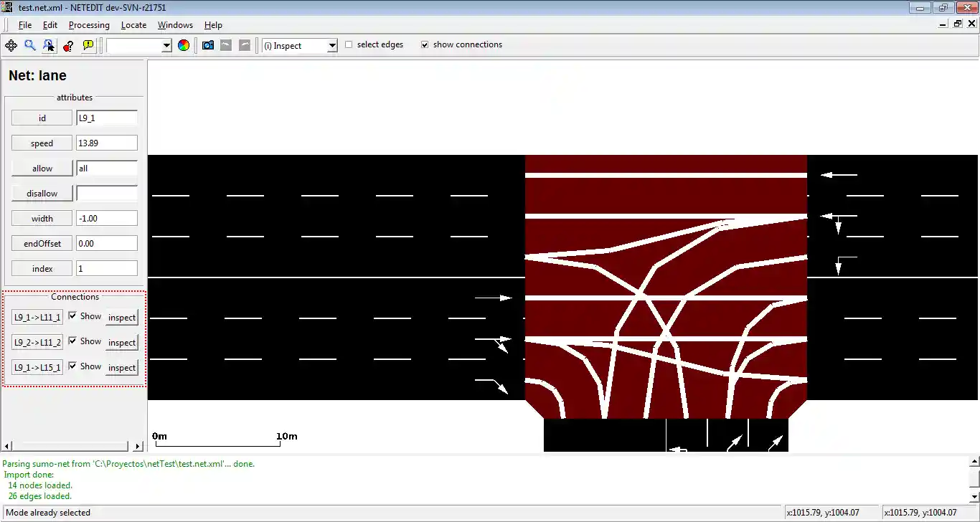980x522 pixels.
Task: Toggle Show for connection L9_1->L11_1
Action: pyautogui.click(x=72, y=316)
